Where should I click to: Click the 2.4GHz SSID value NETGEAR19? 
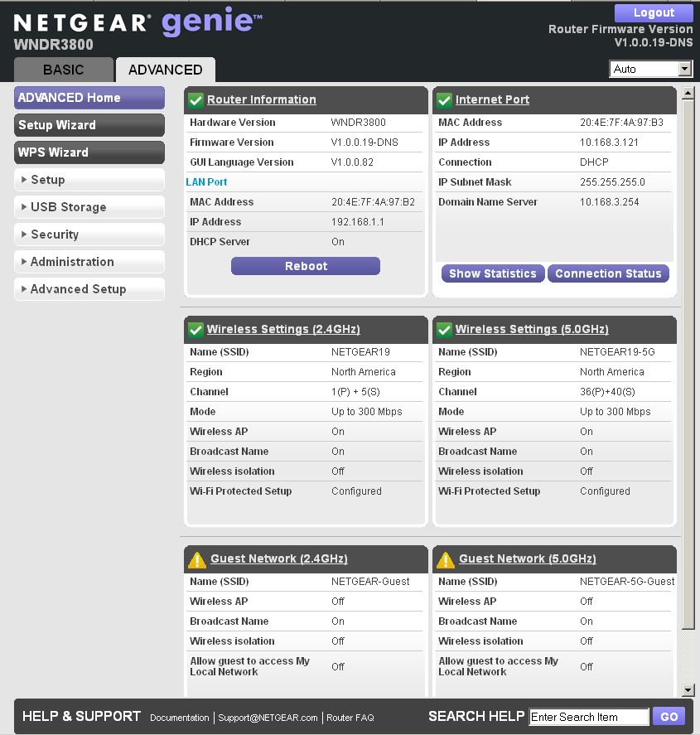[360, 352]
